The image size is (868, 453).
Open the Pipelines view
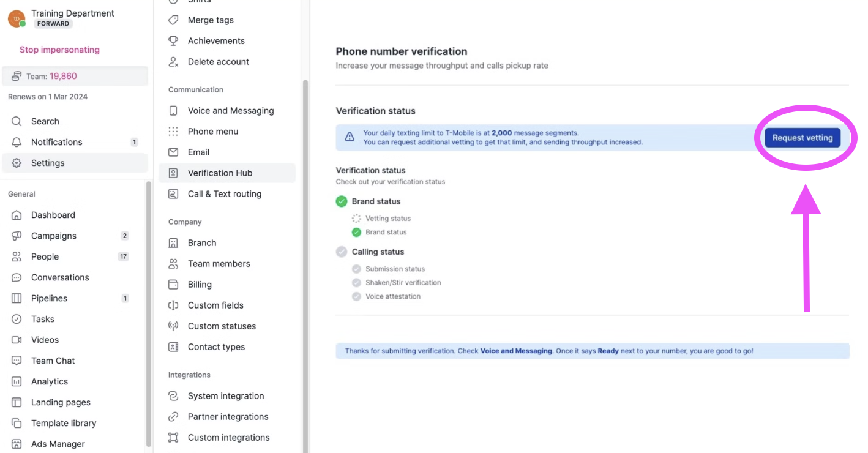pyautogui.click(x=48, y=298)
